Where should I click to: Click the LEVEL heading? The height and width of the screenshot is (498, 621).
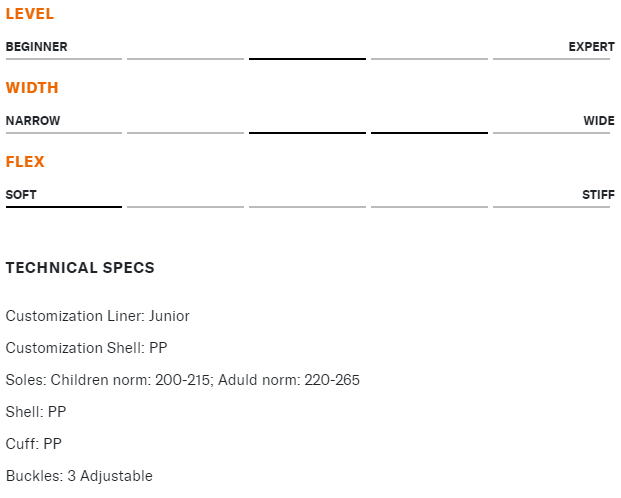click(30, 14)
